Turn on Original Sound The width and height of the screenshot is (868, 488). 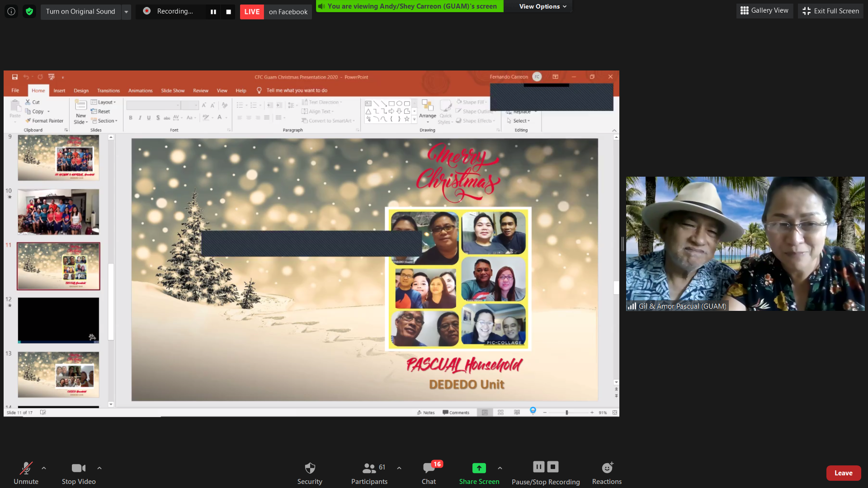[x=80, y=12]
